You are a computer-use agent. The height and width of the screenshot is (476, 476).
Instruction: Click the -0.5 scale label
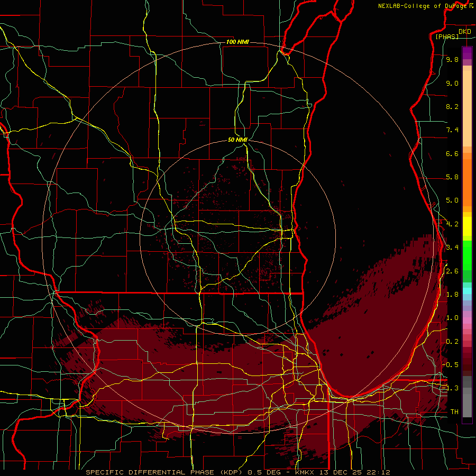coord(450,365)
